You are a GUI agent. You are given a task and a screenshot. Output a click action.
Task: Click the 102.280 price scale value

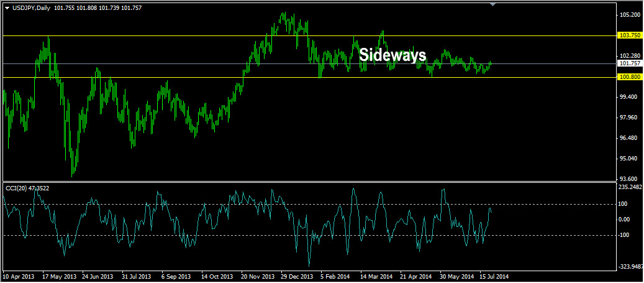(630, 56)
